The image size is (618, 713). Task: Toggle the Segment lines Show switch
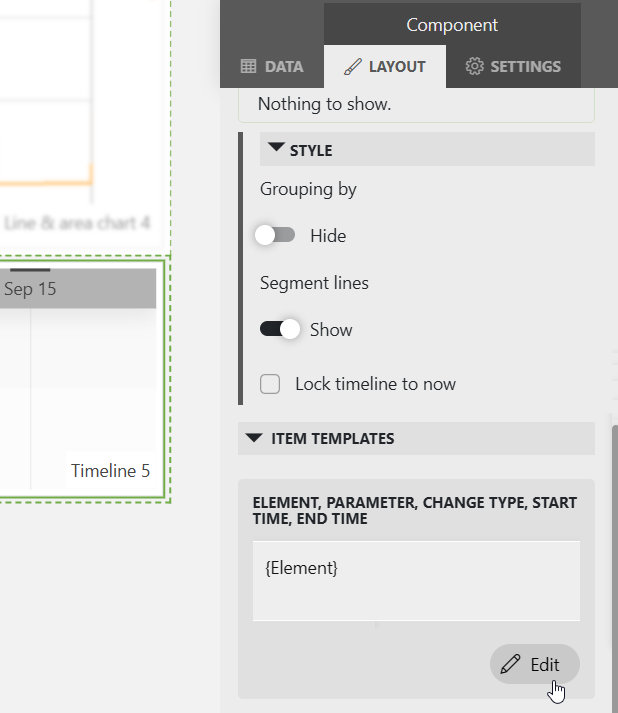(279, 330)
